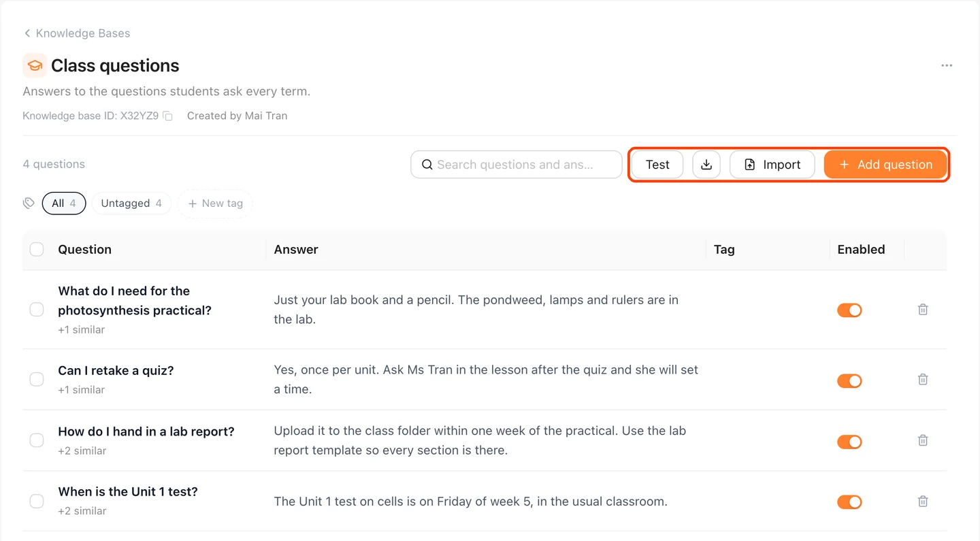This screenshot has width=980, height=541.
Task: Click the Friday of week 5 answer text
Action: click(x=470, y=502)
